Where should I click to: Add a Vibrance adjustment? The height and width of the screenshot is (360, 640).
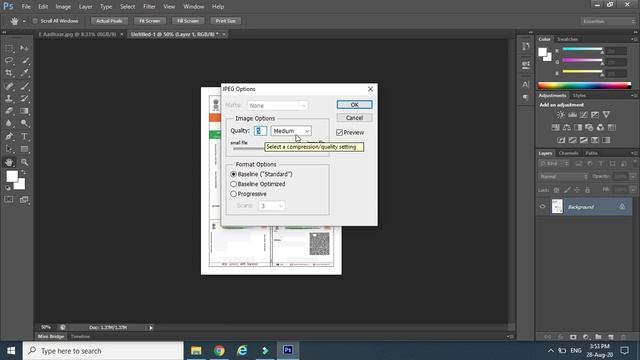click(x=606, y=115)
